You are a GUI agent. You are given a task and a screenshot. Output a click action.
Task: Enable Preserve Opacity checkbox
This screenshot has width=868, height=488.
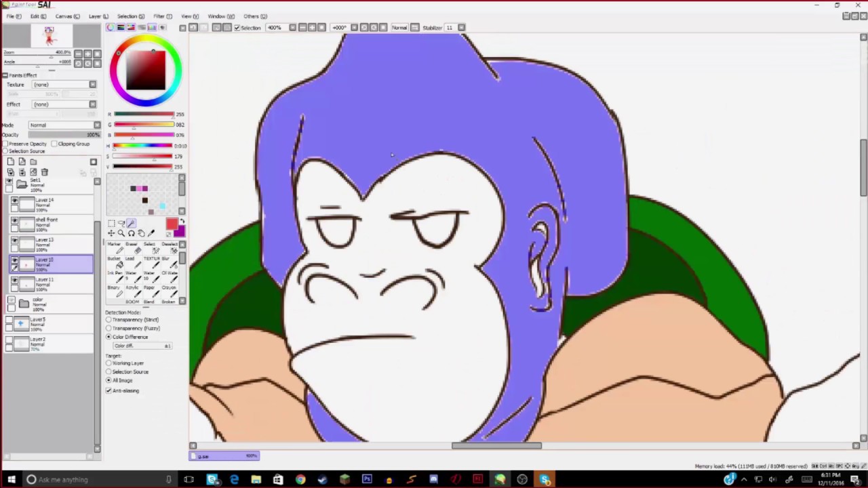pos(5,144)
